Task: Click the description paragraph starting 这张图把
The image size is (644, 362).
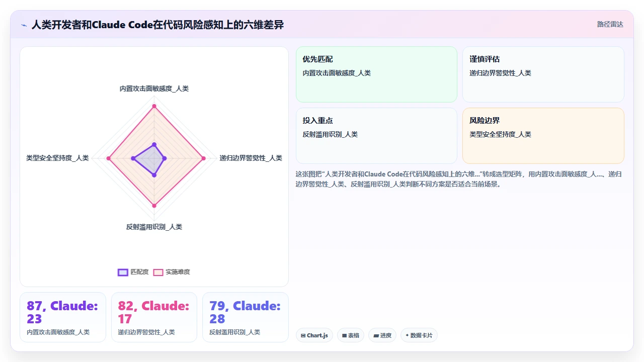Action: point(459,179)
